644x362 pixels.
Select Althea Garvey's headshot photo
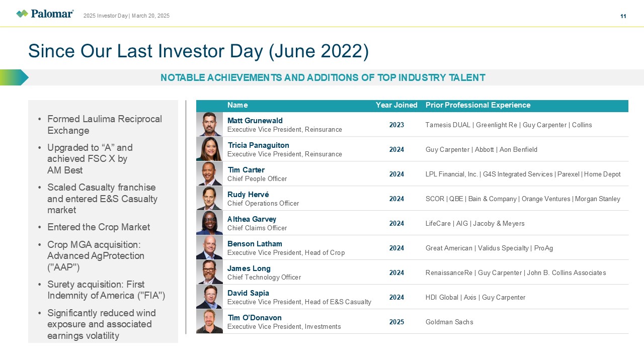[x=209, y=223]
